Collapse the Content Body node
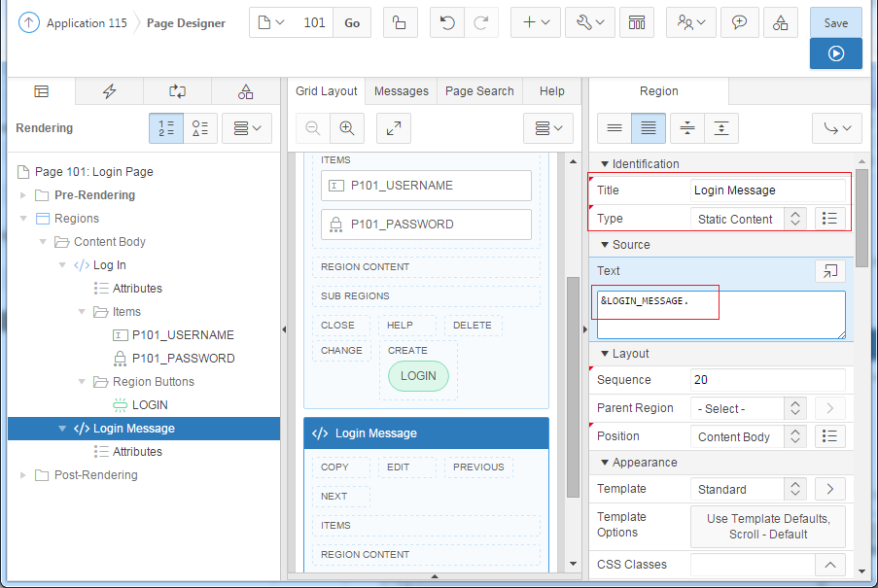This screenshot has width=878, height=588. click(x=43, y=242)
